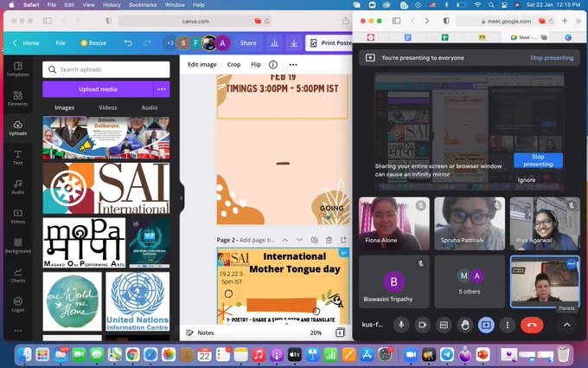Viewport: 588px width, 368px height.
Task: Show the 5 others participants tile
Action: (x=470, y=281)
